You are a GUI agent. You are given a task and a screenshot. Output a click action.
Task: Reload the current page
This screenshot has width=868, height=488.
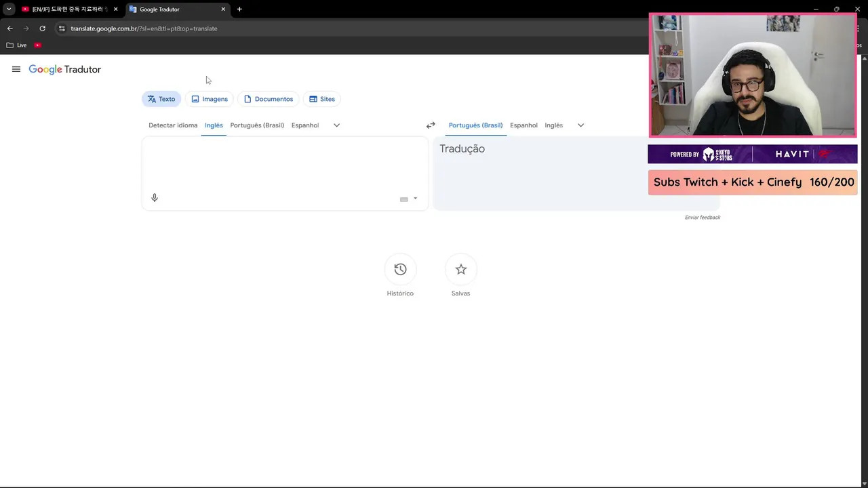click(x=42, y=28)
